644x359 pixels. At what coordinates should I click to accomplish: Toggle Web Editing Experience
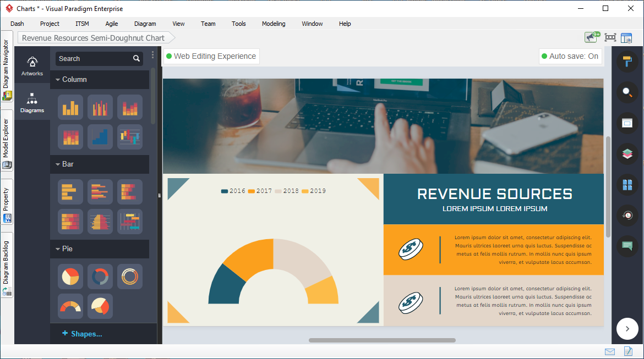(x=211, y=56)
